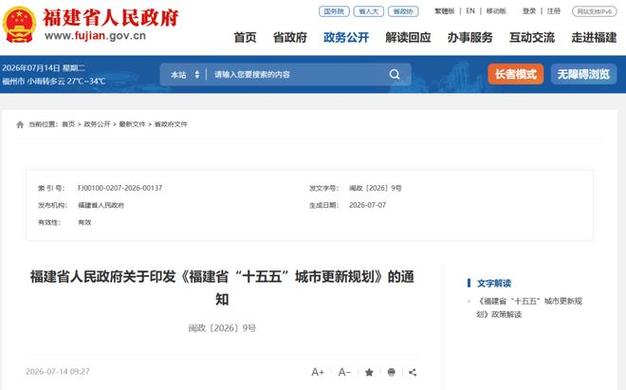Click 省政府文件 in the breadcrumb
Screen dimensions: 626x390
coord(171,125)
